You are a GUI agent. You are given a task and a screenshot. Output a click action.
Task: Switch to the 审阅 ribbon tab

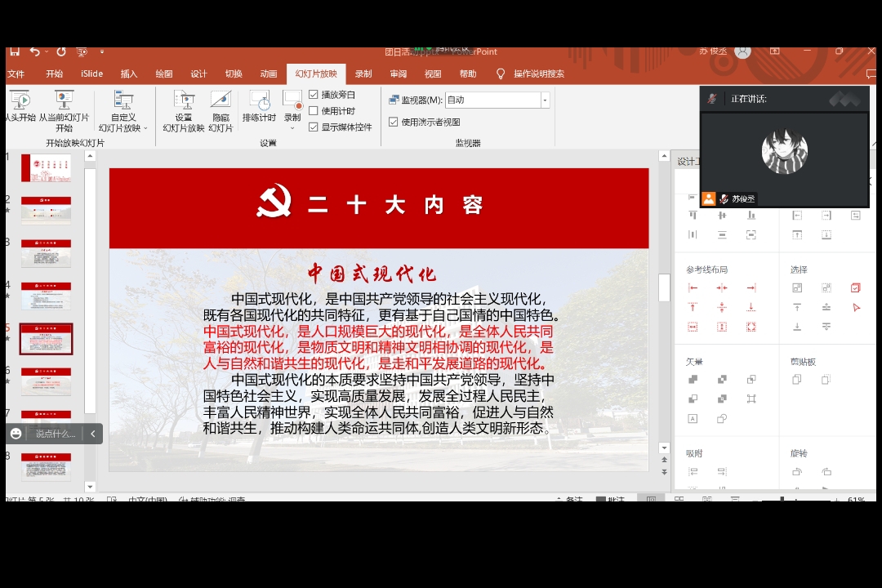coord(399,73)
